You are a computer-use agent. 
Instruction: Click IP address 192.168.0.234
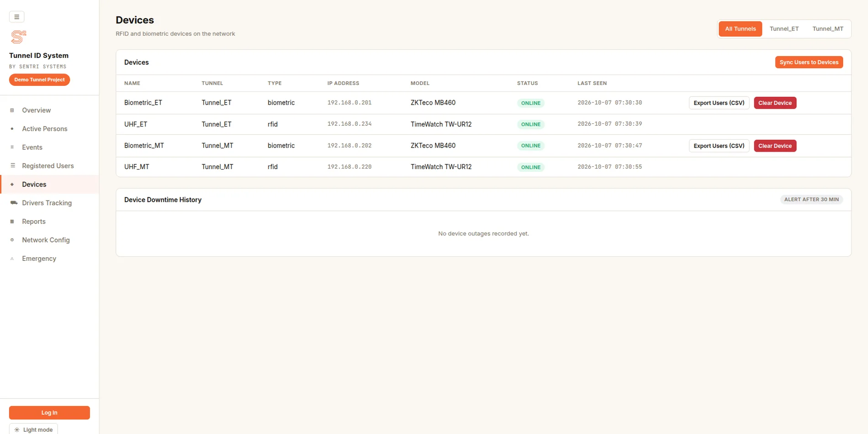pyautogui.click(x=349, y=124)
